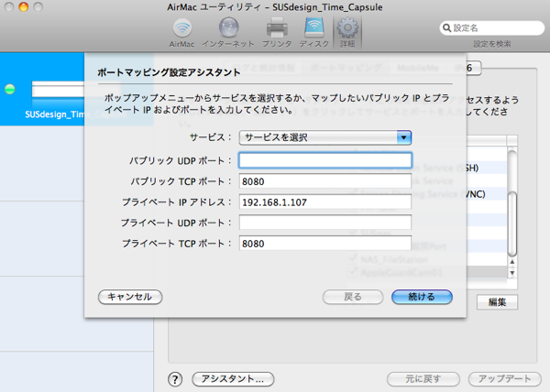The height and width of the screenshot is (392, 550).
Task: Click the green status indicator of the device
Action: [10, 90]
